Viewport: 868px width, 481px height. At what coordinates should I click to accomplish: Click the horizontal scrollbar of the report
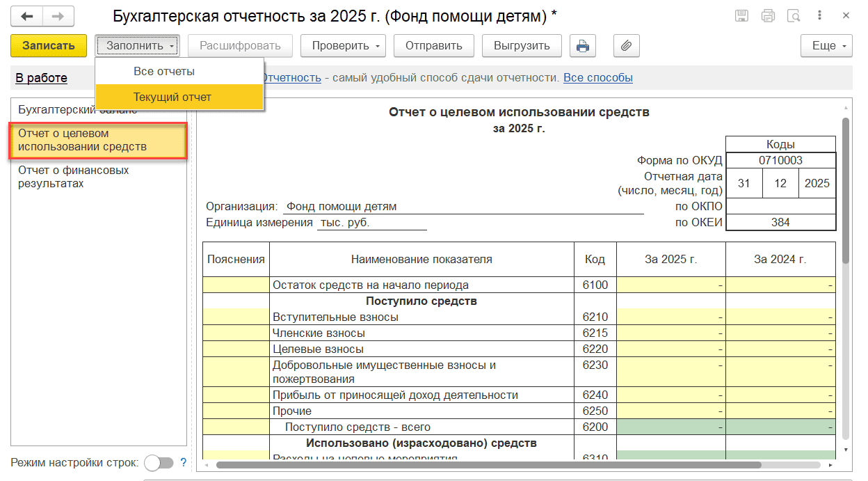tap(487, 464)
